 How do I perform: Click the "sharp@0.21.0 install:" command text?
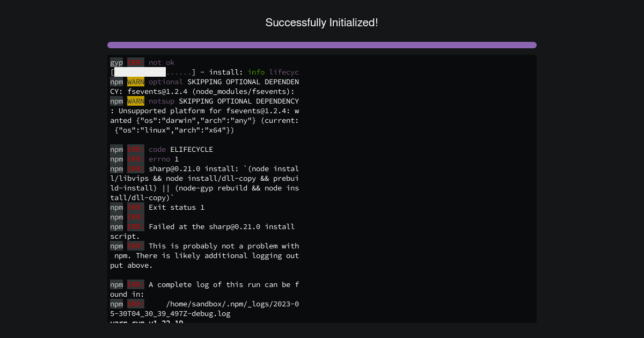point(194,168)
